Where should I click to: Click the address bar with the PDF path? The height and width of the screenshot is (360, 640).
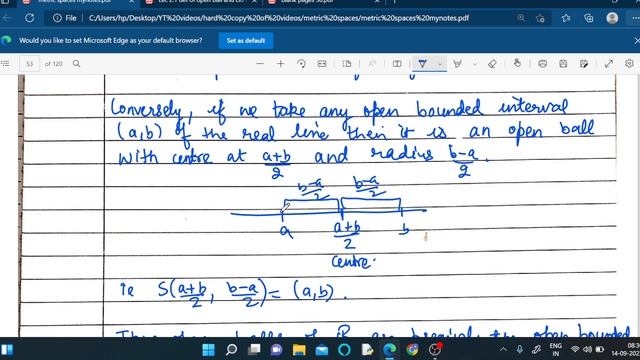(x=278, y=18)
